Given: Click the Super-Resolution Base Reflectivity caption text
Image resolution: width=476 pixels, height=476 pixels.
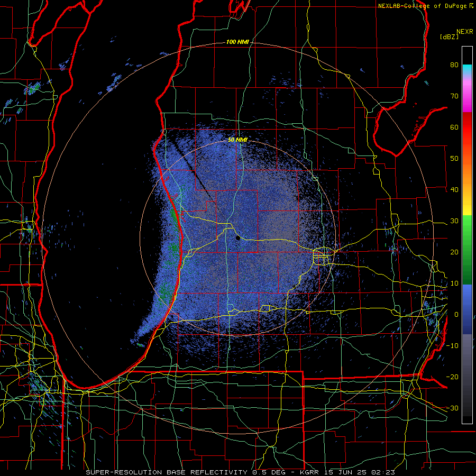Looking at the screenshot, I should tap(167, 472).
